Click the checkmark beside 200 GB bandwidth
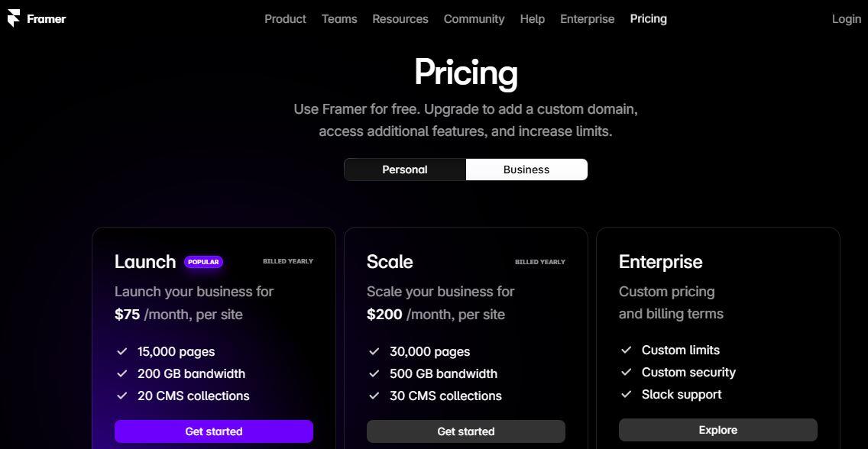 point(121,373)
